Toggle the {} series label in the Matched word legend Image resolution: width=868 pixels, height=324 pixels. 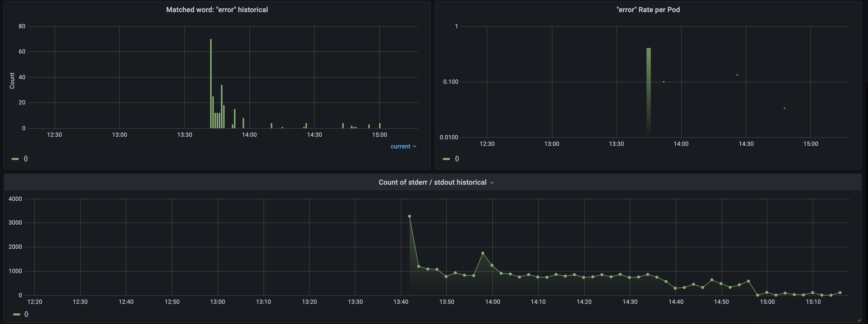[x=25, y=159]
